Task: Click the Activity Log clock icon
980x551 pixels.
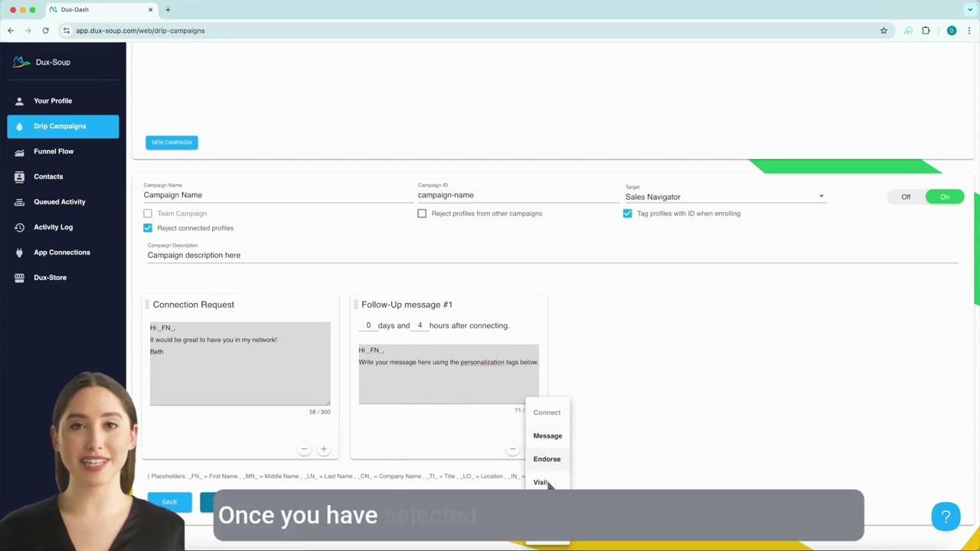Action: (x=20, y=227)
